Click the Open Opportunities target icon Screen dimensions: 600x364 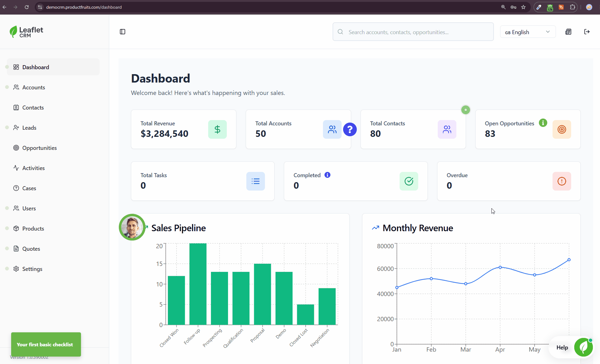pos(562,129)
